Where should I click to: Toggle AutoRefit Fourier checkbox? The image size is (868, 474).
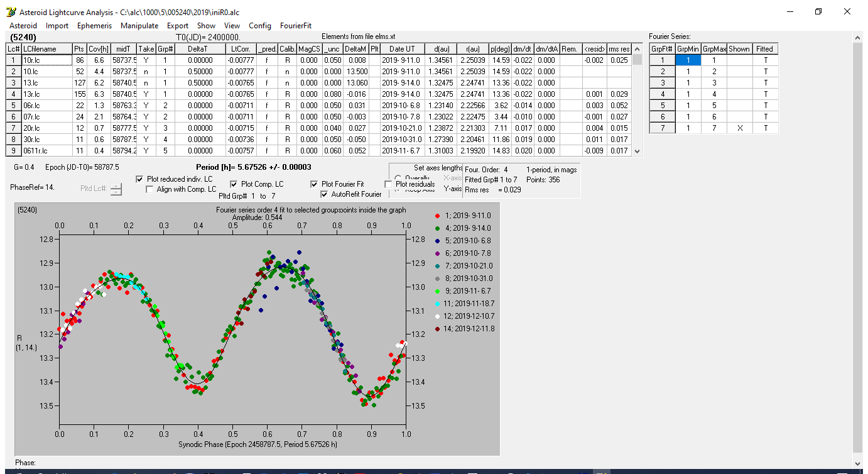(x=325, y=194)
